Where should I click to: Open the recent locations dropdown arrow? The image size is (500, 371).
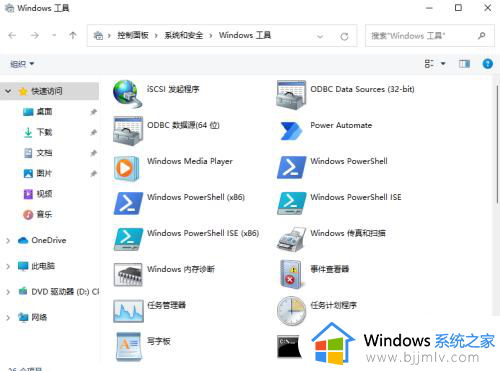pos(54,35)
